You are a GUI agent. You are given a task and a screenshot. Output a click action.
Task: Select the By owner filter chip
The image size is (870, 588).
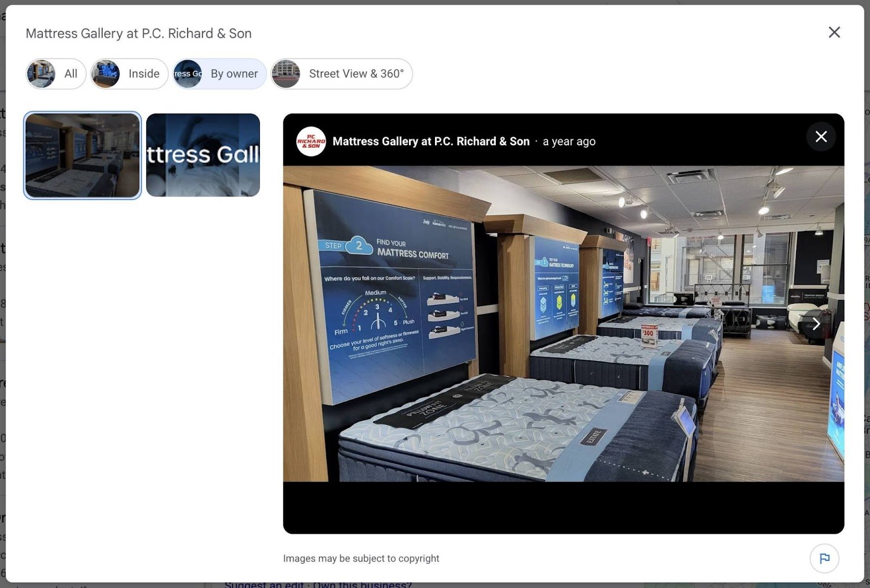tap(234, 73)
